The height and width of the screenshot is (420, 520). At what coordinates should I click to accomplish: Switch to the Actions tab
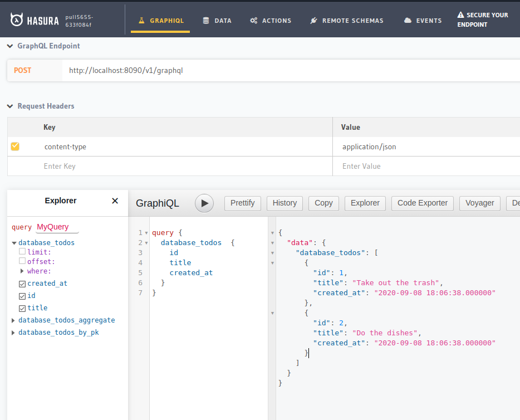click(x=271, y=21)
